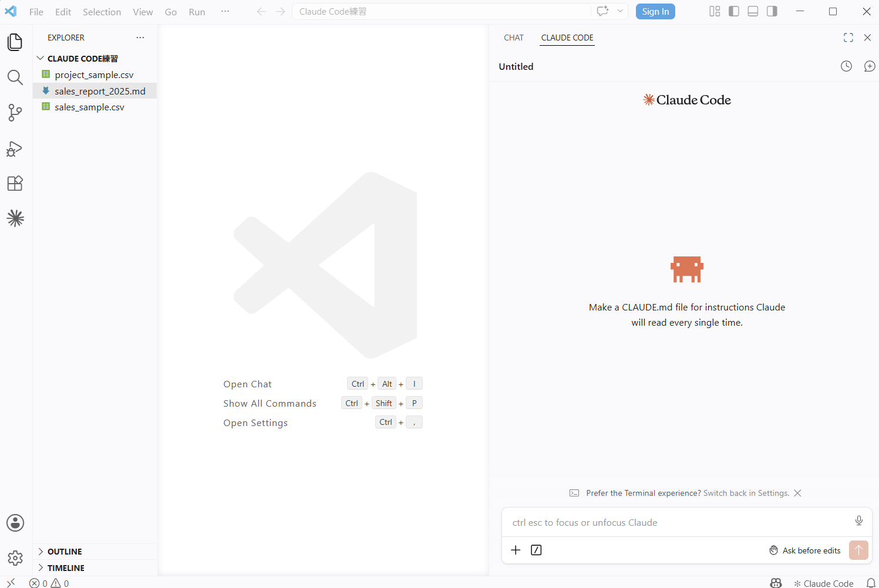Click the Sign In button
Image resolution: width=879 pixels, height=588 pixels.
[655, 12]
